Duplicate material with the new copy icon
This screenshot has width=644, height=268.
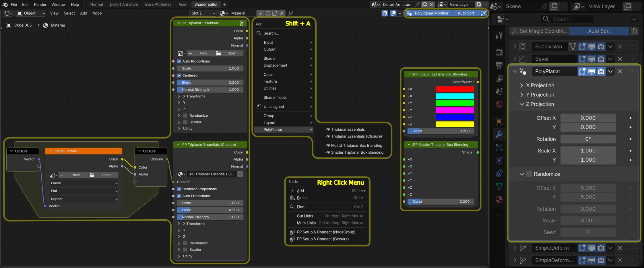(x=275, y=13)
